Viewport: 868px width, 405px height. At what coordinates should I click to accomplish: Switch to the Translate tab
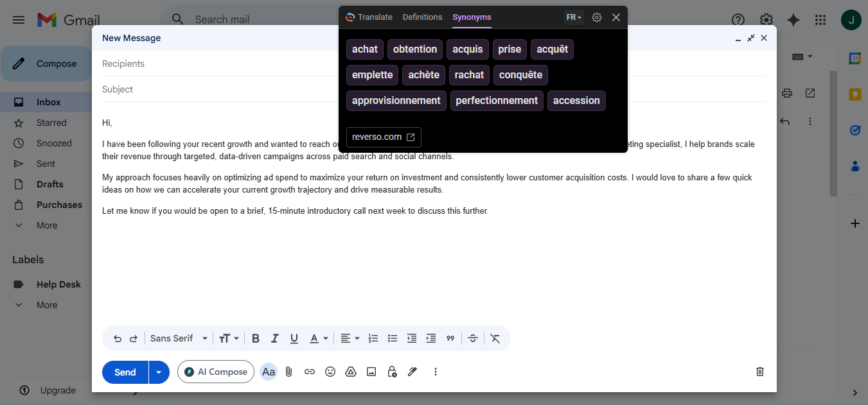click(x=369, y=17)
